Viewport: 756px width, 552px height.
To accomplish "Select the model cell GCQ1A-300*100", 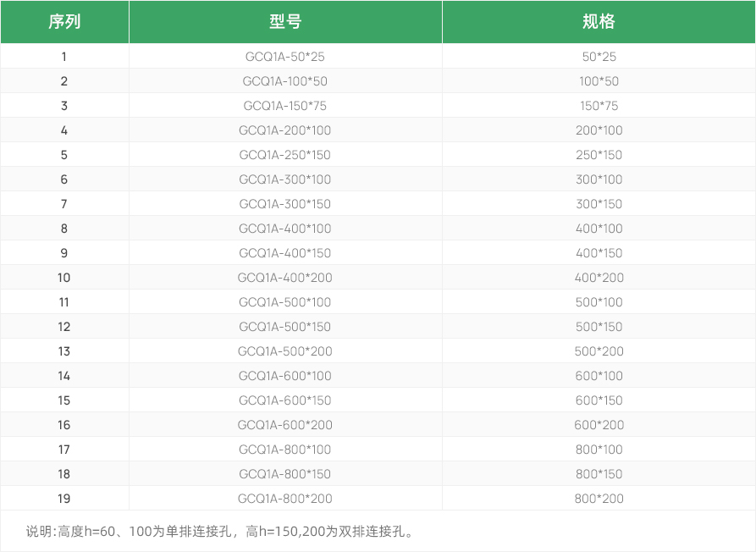I will tap(285, 179).
